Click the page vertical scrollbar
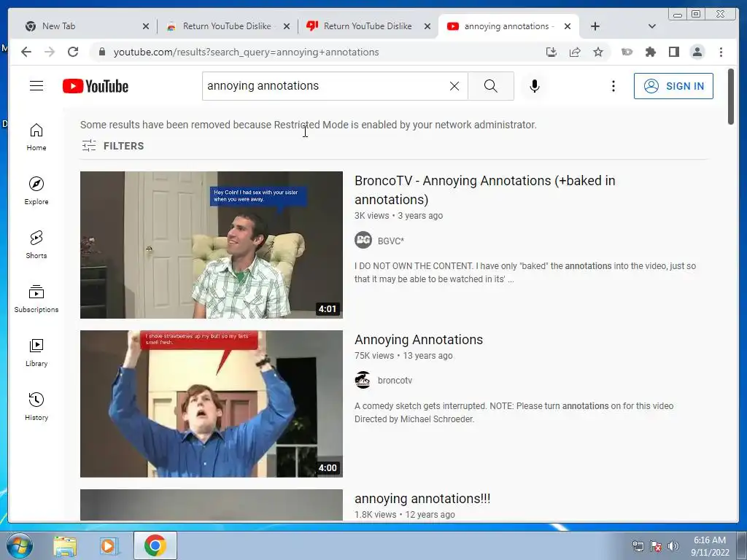The image size is (747, 560). click(731, 97)
